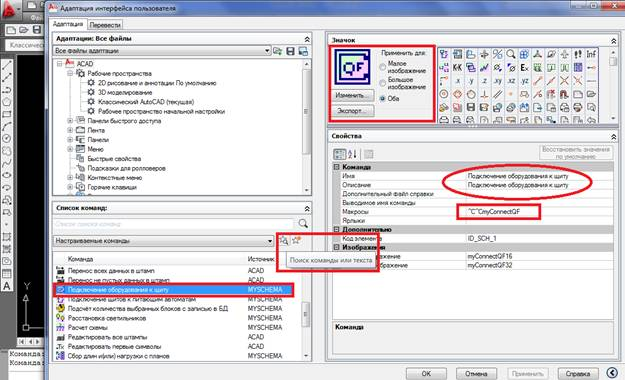The width and height of the screenshot is (625, 380).
Task: Save customization files with the diskette icon
Action: [x=291, y=51]
